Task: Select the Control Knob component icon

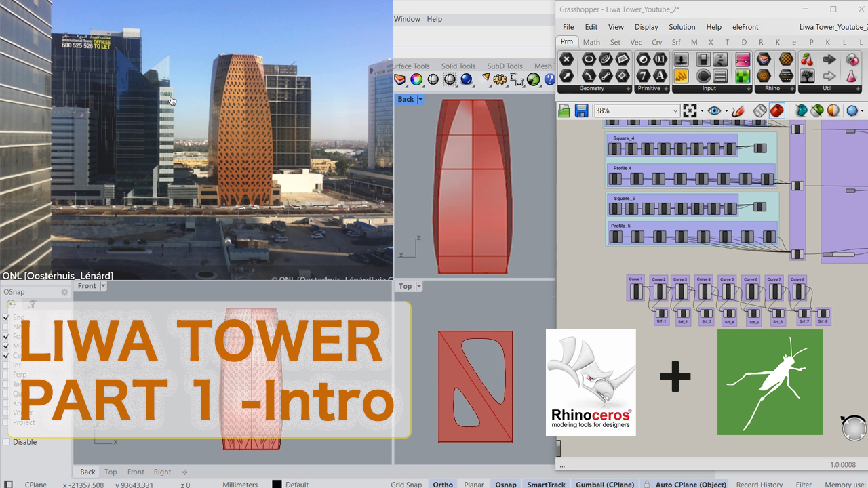Action: point(703,76)
